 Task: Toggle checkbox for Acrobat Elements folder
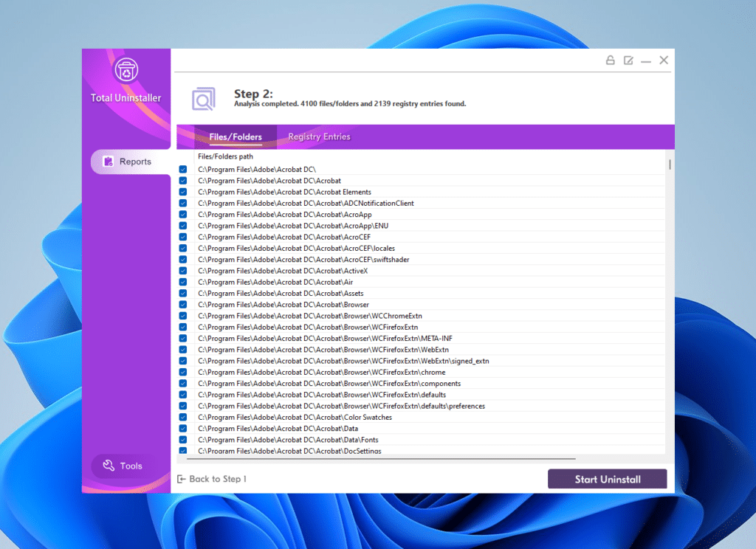coord(183,192)
